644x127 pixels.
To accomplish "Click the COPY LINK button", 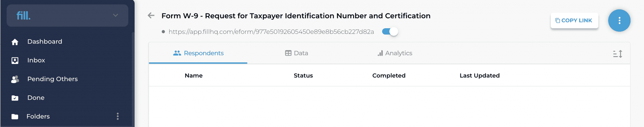I will 574,20.
